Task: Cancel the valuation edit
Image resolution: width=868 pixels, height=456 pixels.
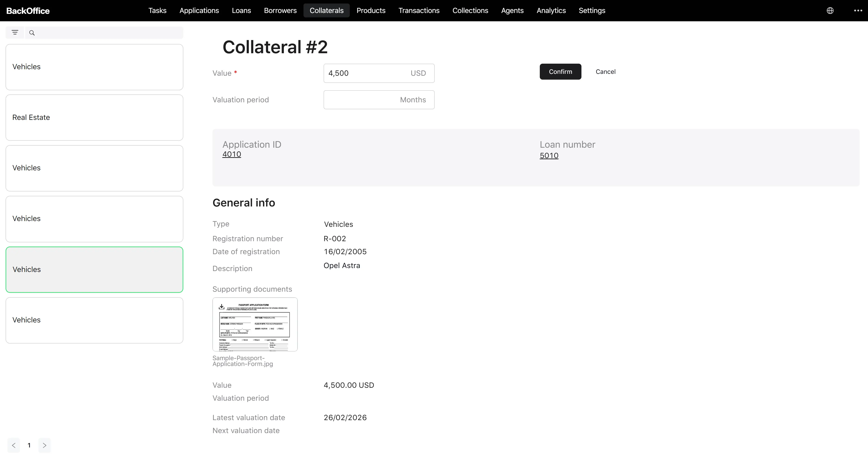Action: [606, 72]
